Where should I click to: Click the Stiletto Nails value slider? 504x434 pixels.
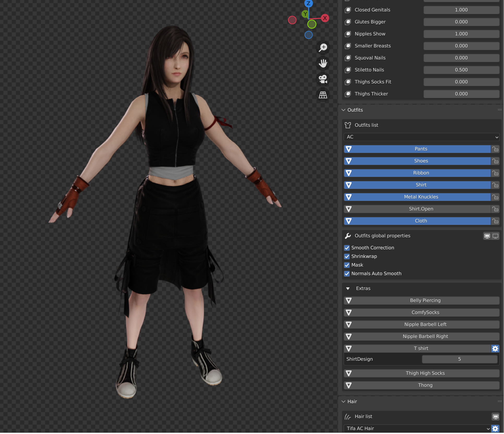461,70
